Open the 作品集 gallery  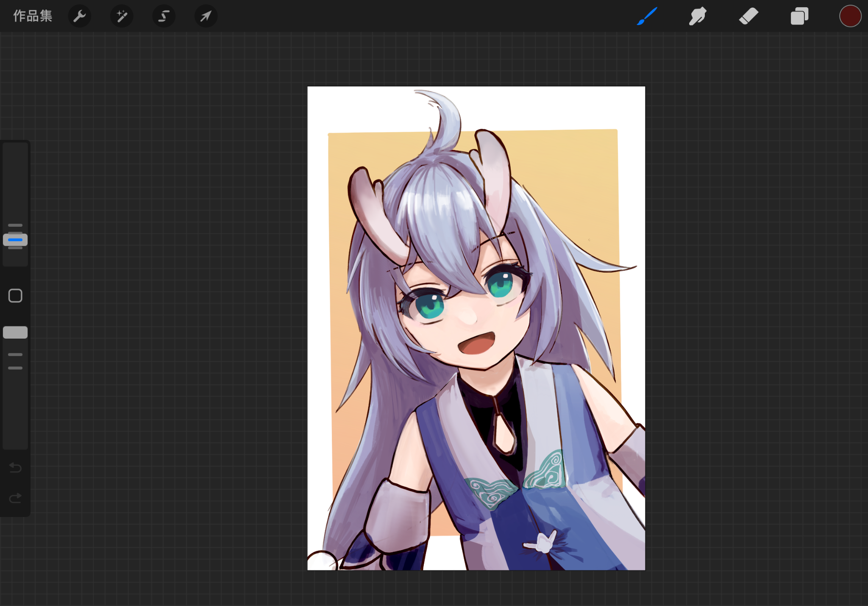(x=33, y=16)
